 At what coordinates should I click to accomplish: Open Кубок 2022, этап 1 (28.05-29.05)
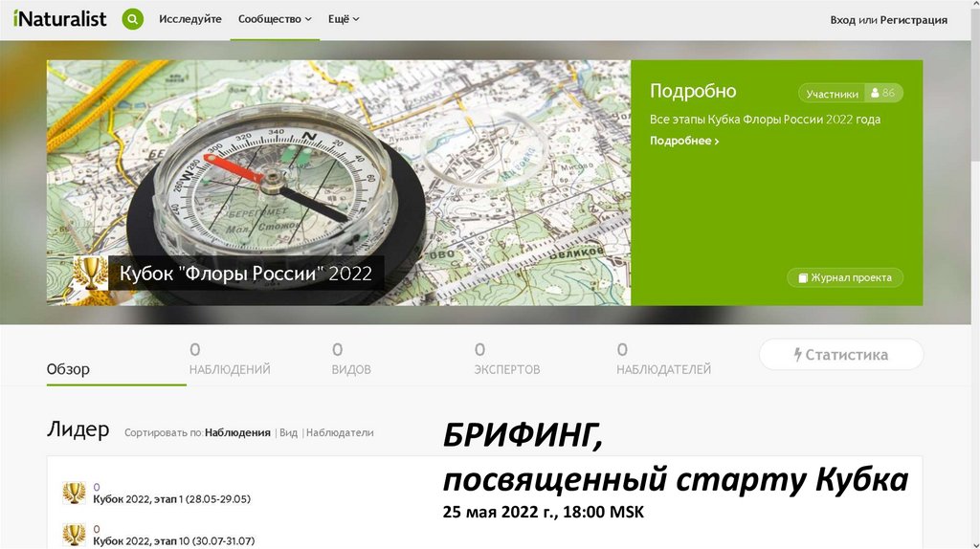[172, 499]
